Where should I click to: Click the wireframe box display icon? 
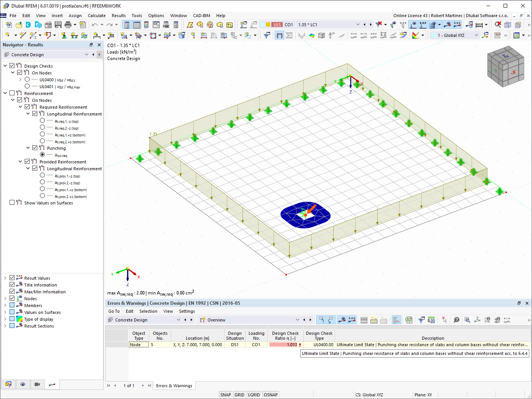coord(508,25)
